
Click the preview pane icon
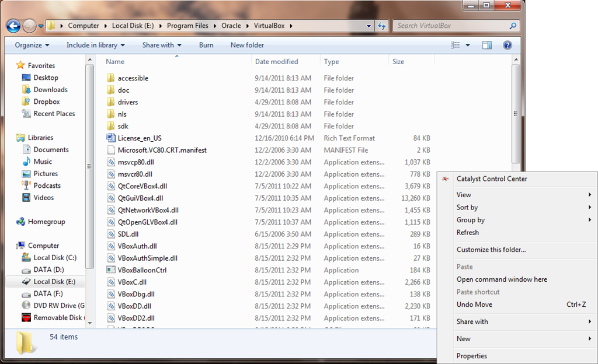[486, 45]
